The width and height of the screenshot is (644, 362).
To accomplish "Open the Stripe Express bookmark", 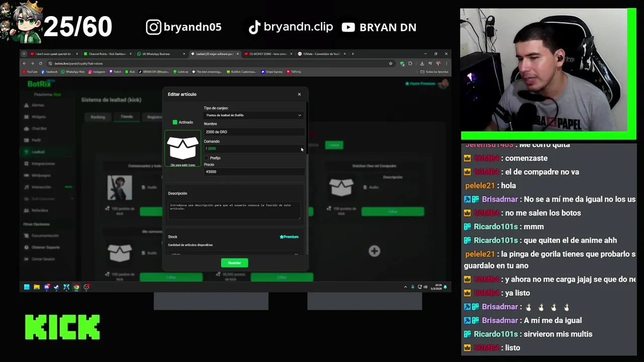I will (272, 72).
